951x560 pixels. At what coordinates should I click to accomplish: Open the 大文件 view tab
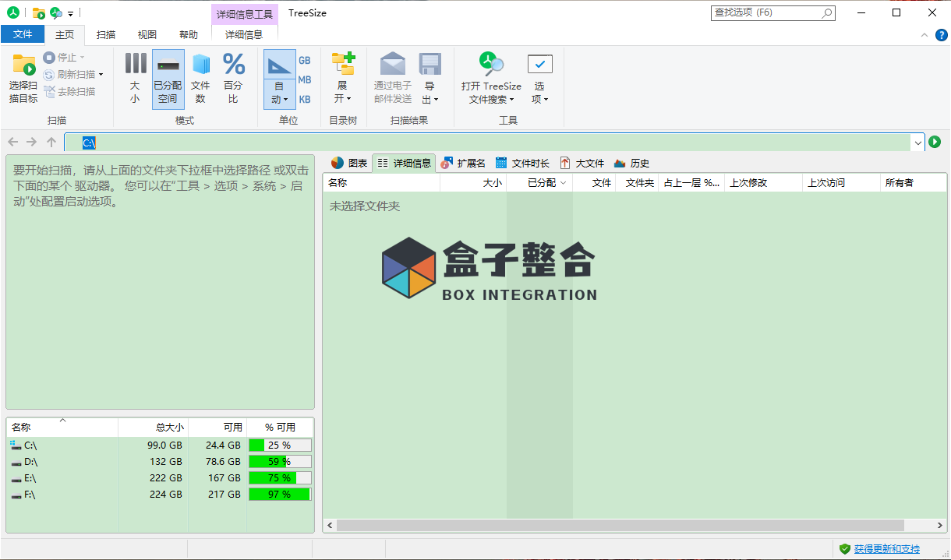pyautogui.click(x=582, y=163)
